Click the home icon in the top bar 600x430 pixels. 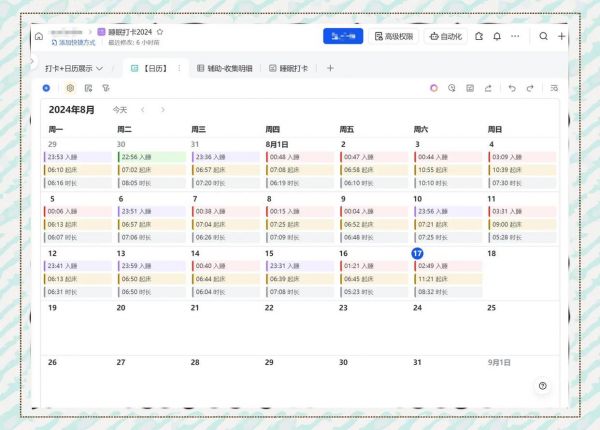(39, 36)
